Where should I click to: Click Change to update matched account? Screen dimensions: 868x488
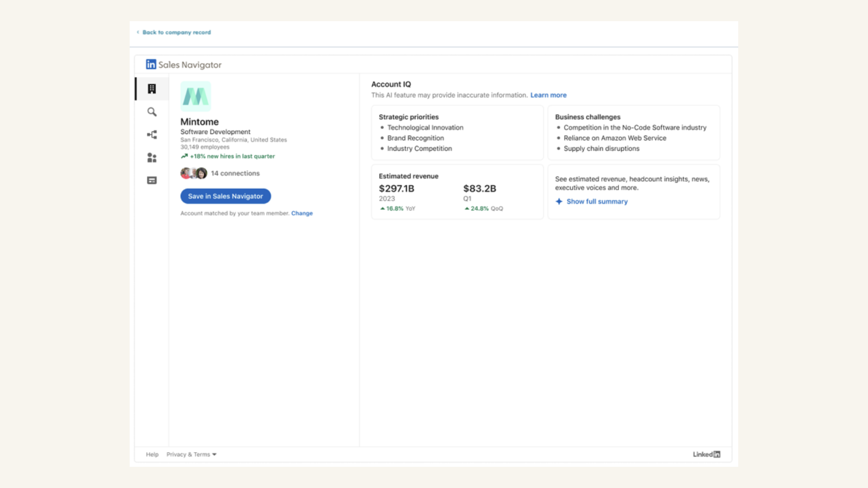tap(302, 213)
